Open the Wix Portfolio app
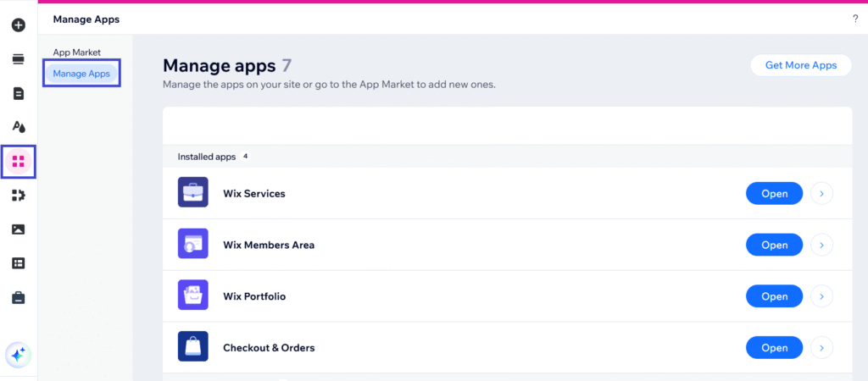 774,296
